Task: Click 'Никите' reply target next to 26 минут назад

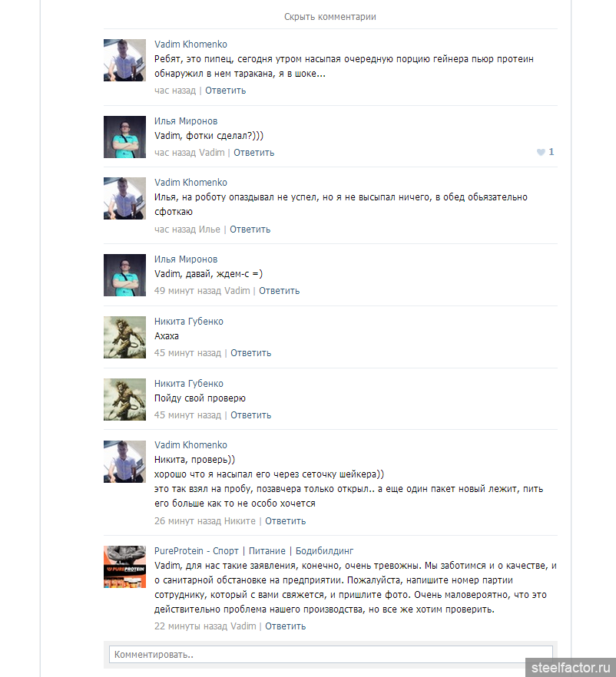Action: click(240, 521)
